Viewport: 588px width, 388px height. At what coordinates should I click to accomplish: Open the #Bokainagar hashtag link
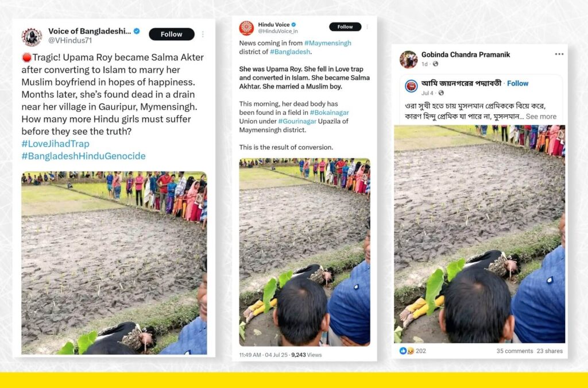[x=329, y=113]
